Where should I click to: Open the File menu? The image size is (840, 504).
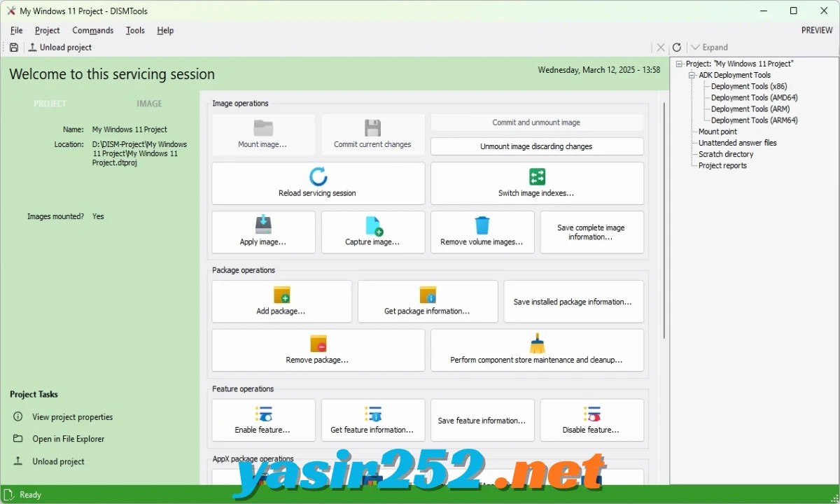[x=17, y=30]
